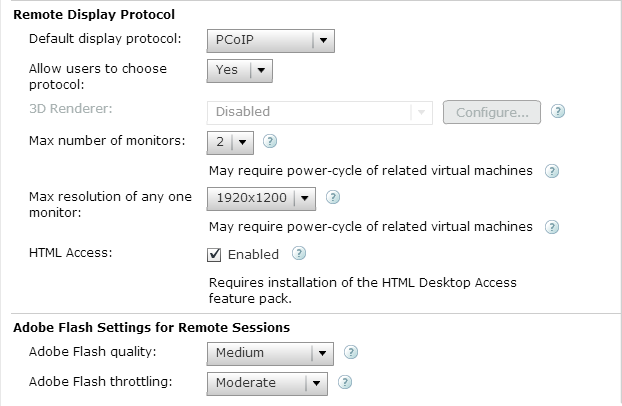Click help icon after resolution power-cycle note
Image resolution: width=622 pixels, height=406 pixels.
pos(552,227)
